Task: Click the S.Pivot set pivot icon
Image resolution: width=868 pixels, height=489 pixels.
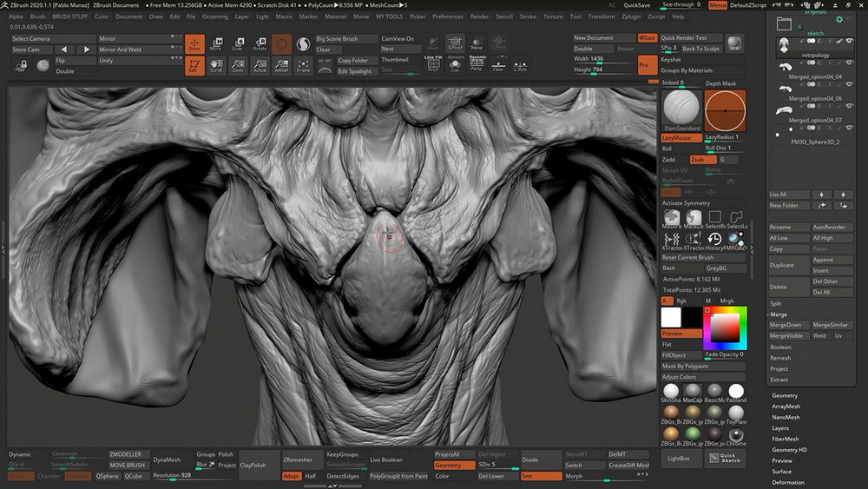Action: pos(455,43)
